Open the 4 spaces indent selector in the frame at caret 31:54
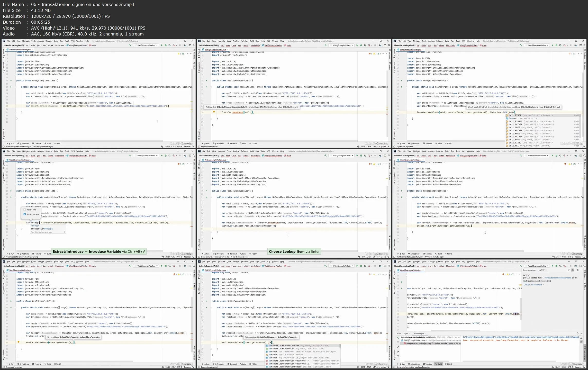Screen dimensions: 588x370 (578, 257)
